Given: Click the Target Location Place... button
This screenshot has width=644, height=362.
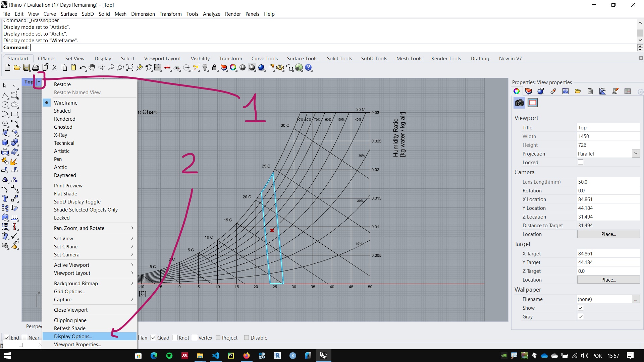Looking at the screenshot, I should (608, 280).
